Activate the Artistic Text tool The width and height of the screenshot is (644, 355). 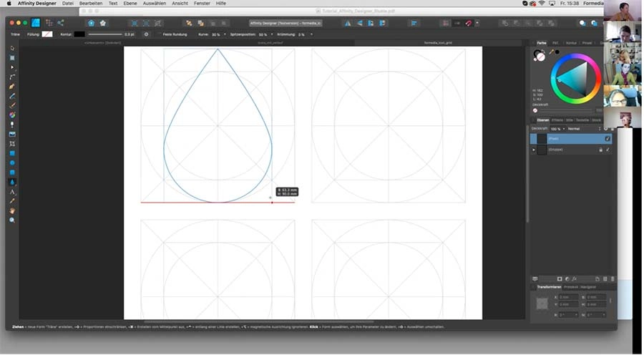click(12, 192)
